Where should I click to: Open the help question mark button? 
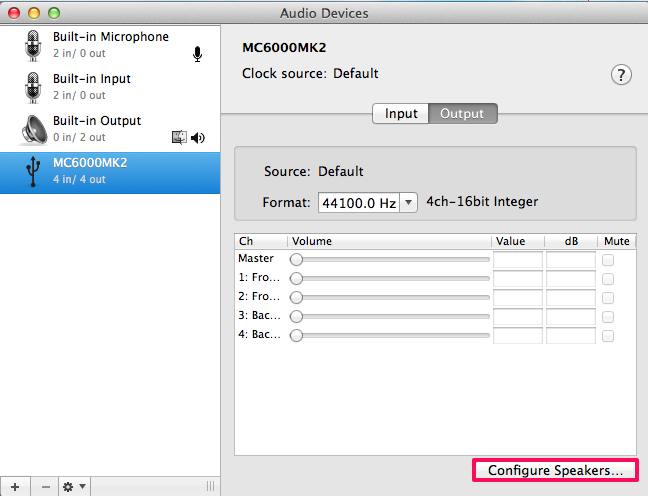point(621,75)
